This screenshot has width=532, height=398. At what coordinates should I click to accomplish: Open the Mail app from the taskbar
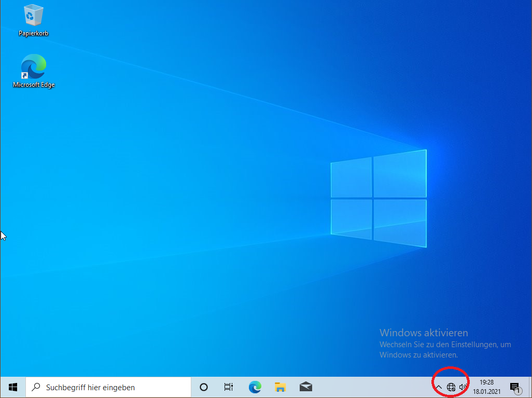tap(306, 387)
